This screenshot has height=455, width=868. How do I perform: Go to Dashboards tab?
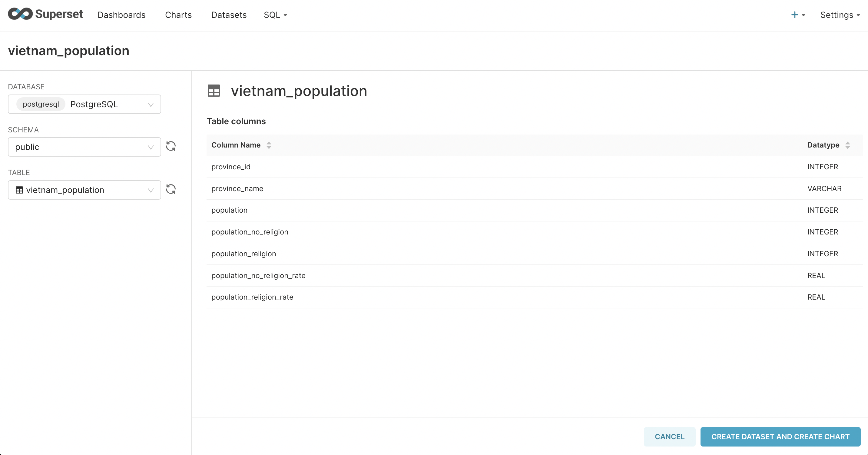(x=121, y=15)
